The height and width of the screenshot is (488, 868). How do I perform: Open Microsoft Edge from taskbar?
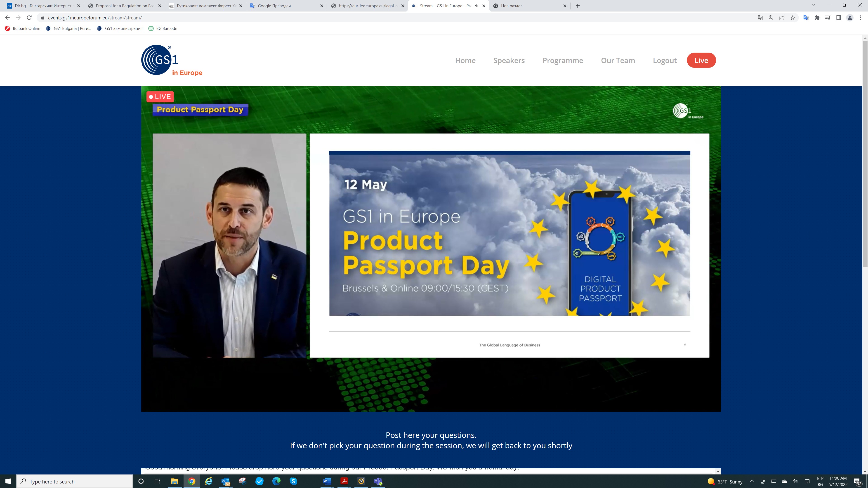(x=276, y=481)
